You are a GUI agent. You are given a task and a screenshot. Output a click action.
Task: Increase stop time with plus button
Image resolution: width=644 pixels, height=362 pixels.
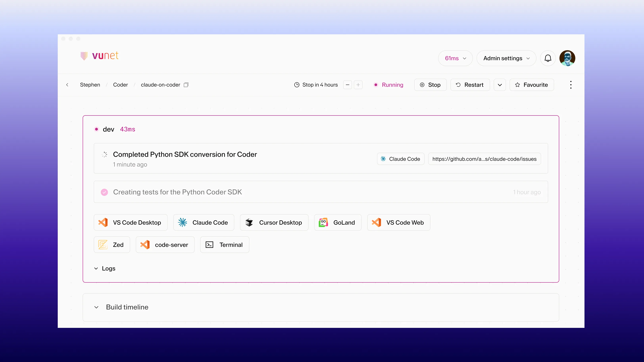pos(358,85)
